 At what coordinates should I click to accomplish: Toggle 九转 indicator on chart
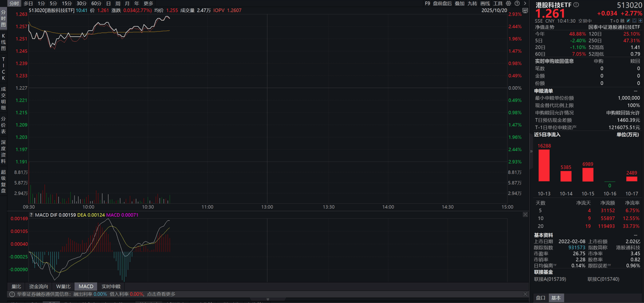tap(472, 3)
